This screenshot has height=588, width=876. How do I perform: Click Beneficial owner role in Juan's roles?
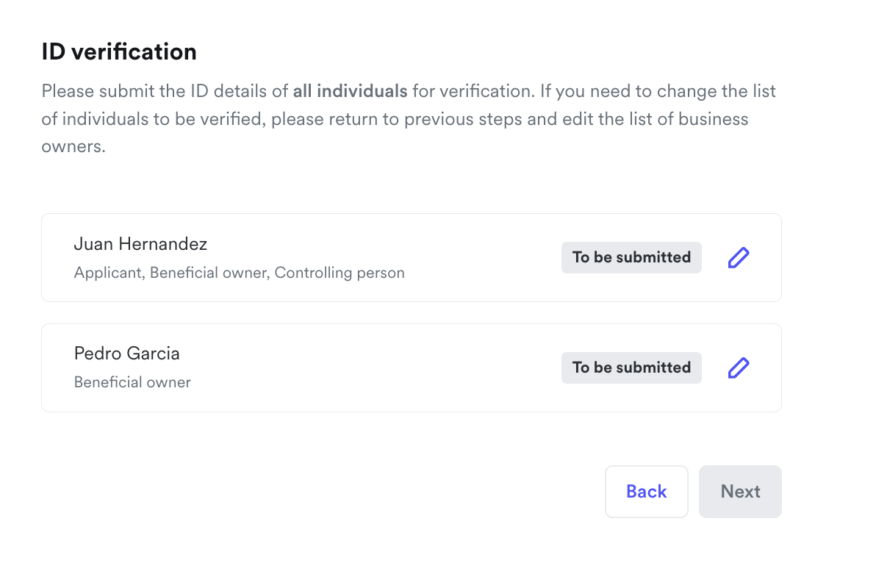pyautogui.click(x=208, y=273)
